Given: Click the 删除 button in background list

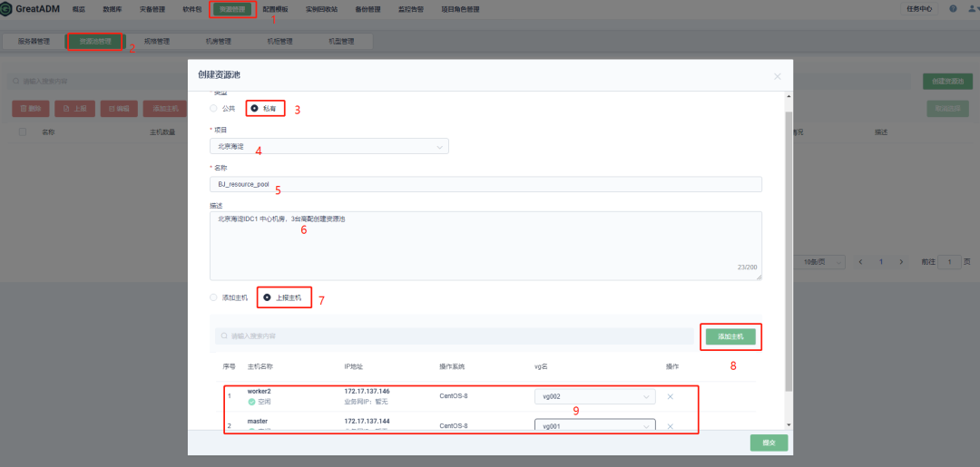Looking at the screenshot, I should coord(31,108).
